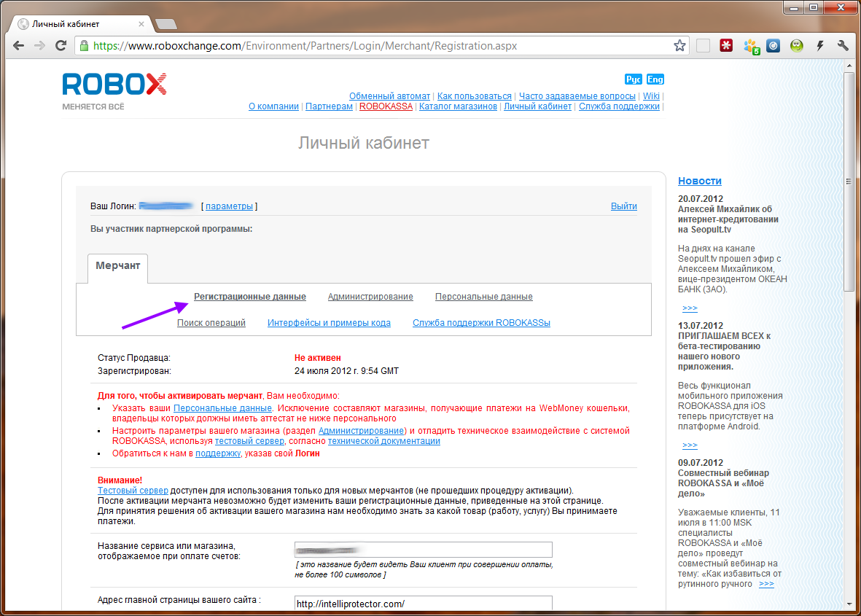The width and height of the screenshot is (861, 616).
Task: Reload the current page
Action: click(x=61, y=46)
